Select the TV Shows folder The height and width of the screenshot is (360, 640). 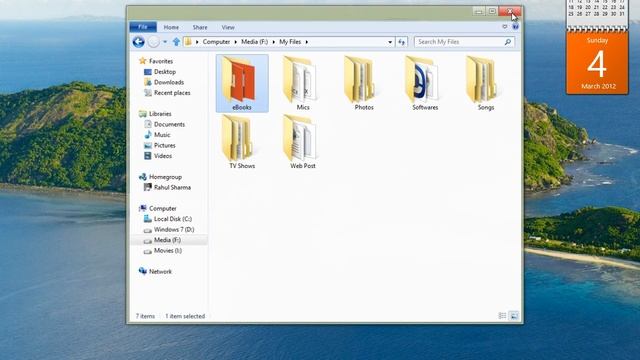(242, 142)
